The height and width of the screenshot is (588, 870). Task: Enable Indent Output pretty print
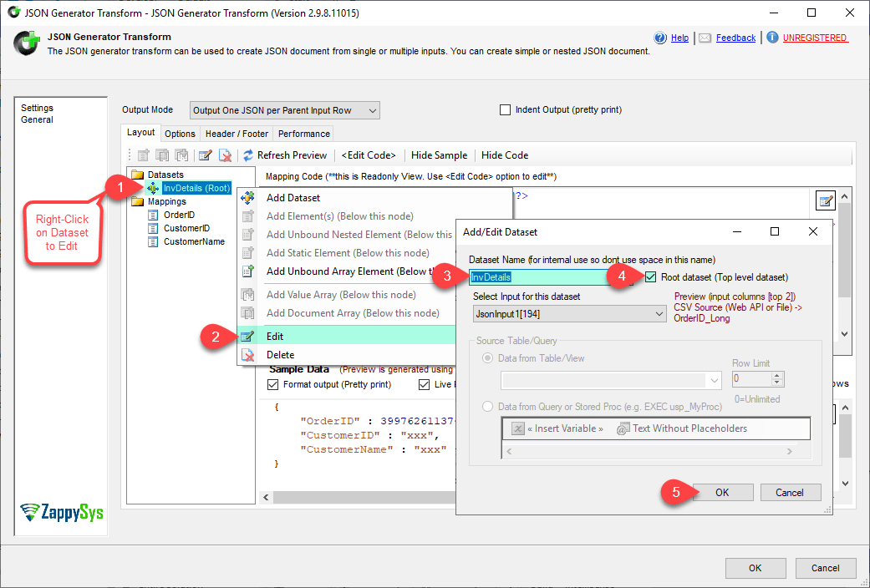[506, 109]
